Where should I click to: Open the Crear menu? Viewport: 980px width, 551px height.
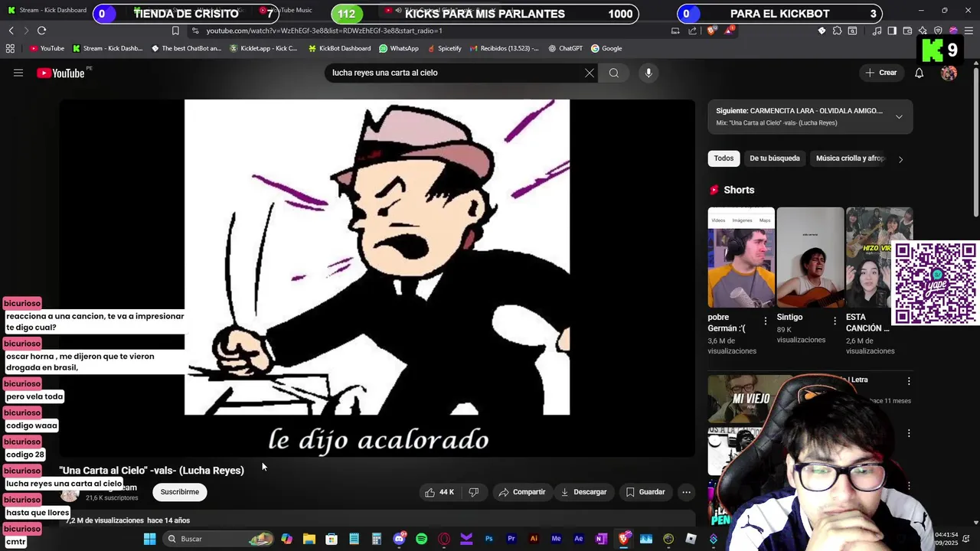point(880,73)
